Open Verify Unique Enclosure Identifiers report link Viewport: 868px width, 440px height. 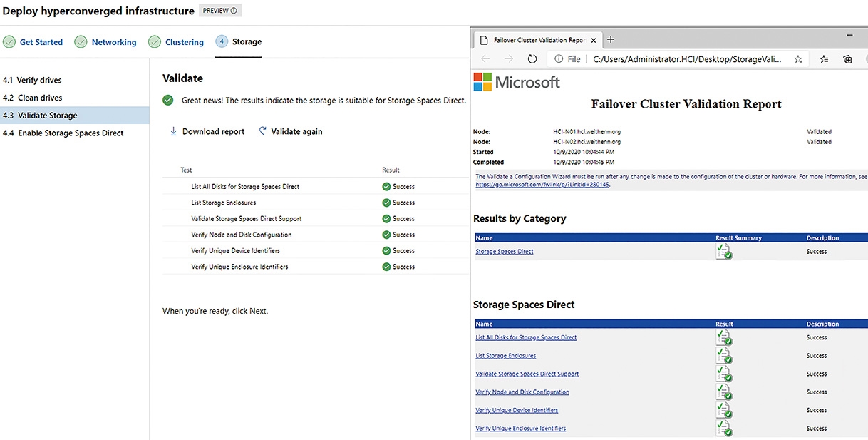tap(521, 429)
